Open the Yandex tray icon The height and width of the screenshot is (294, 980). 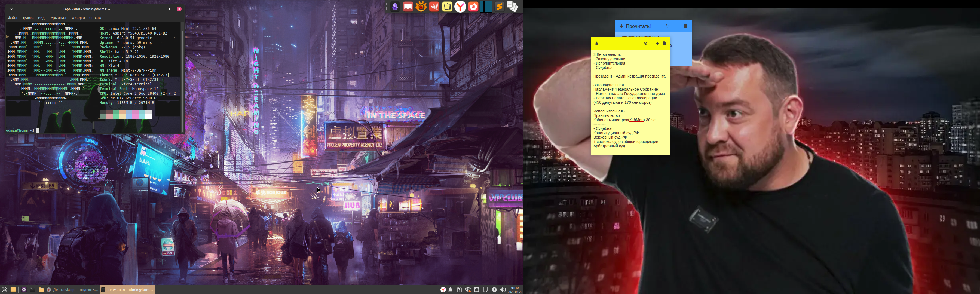pyautogui.click(x=443, y=290)
